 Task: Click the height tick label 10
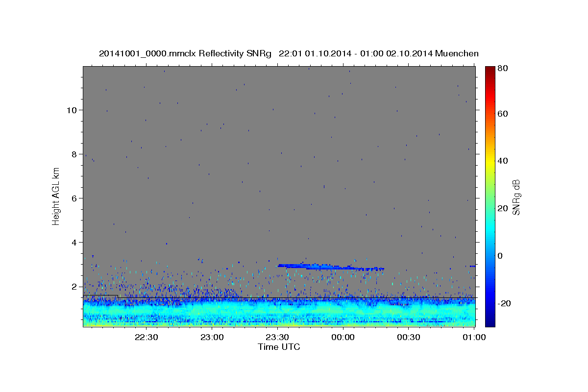click(72, 110)
